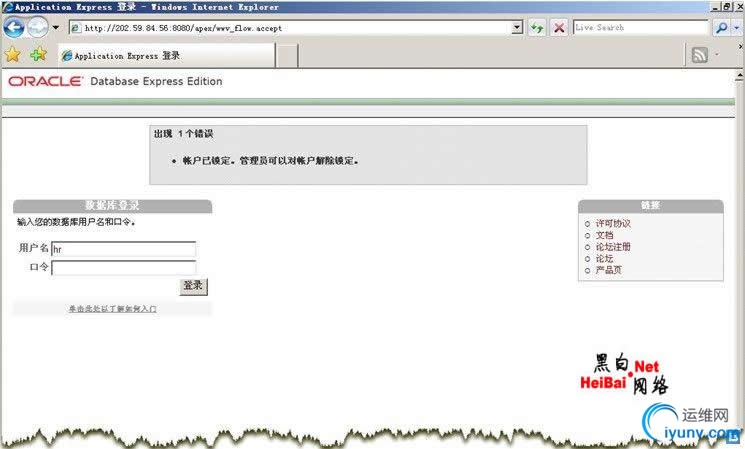Open the 论坛 link
The image size is (745, 449).
604,258
